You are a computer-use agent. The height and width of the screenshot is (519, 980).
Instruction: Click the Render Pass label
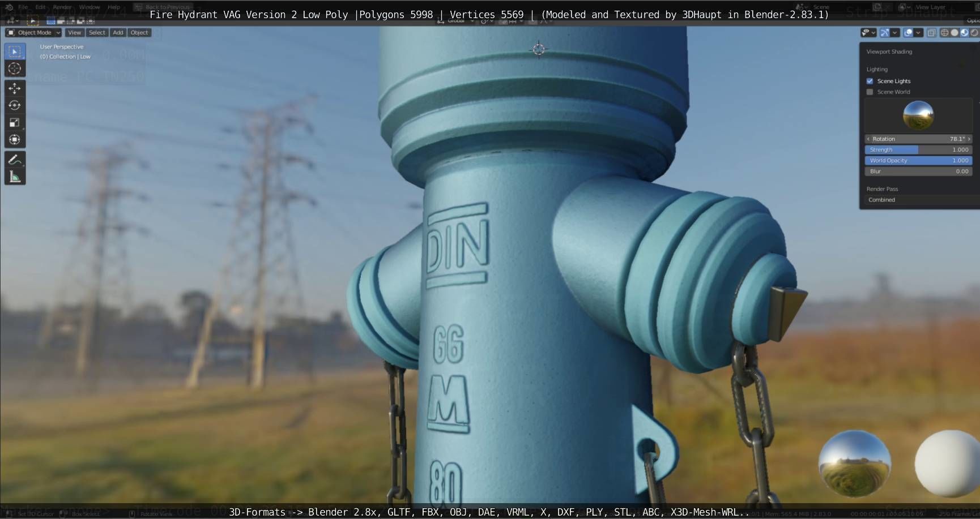point(882,189)
